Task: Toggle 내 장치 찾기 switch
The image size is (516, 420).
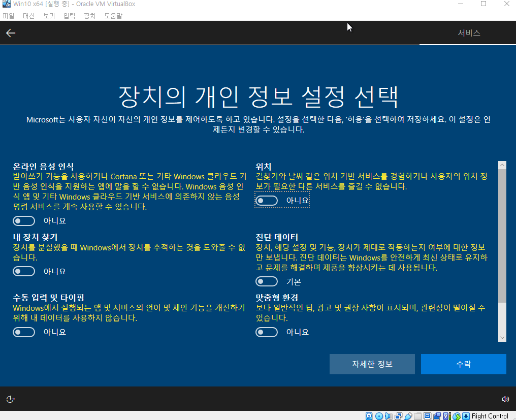Action: (24, 271)
